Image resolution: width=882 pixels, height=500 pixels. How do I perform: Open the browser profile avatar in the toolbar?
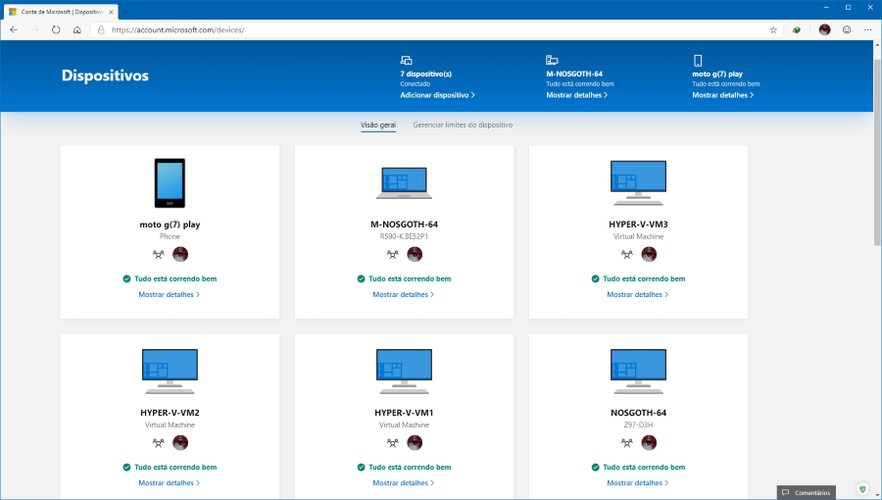coord(825,30)
